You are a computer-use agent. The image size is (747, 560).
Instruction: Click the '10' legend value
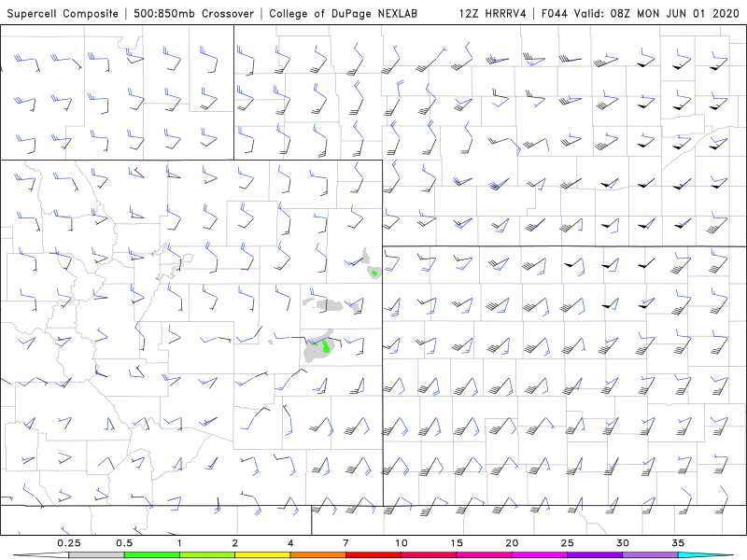pos(402,543)
